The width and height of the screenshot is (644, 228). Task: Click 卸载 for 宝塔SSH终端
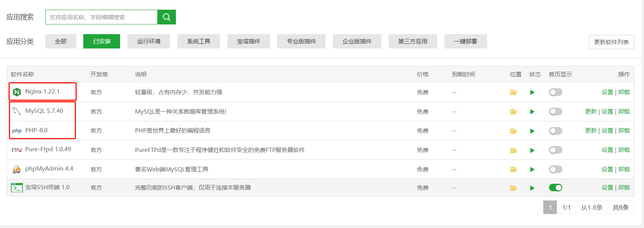[x=624, y=188]
